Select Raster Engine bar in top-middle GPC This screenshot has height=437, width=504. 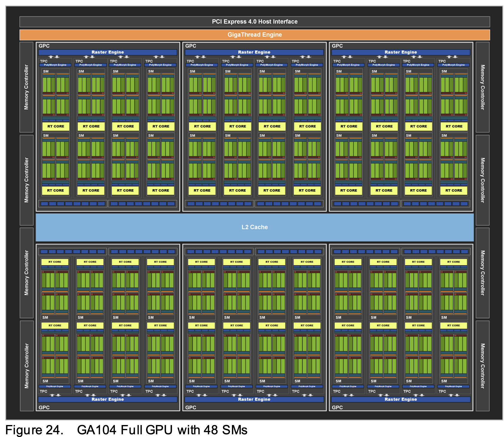click(254, 52)
